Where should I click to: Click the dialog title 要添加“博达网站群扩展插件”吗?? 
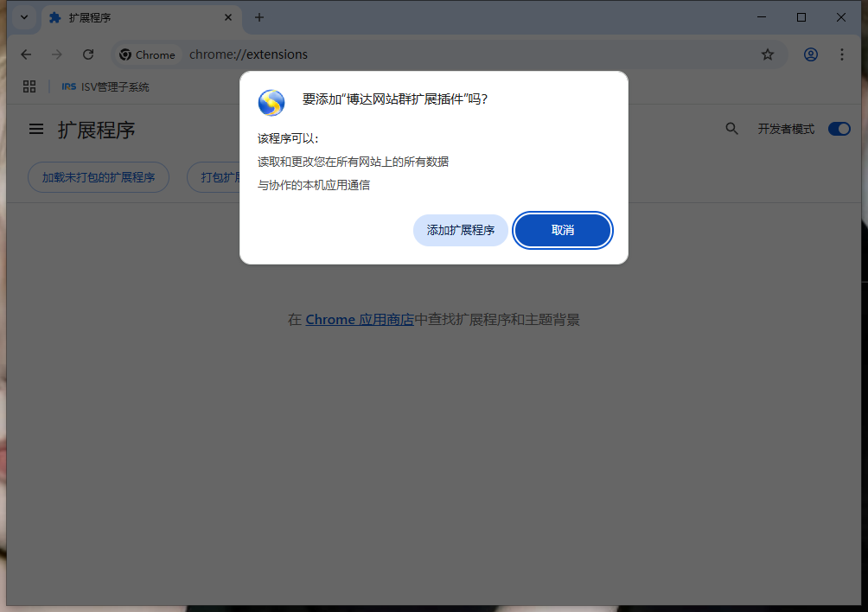[x=395, y=99]
